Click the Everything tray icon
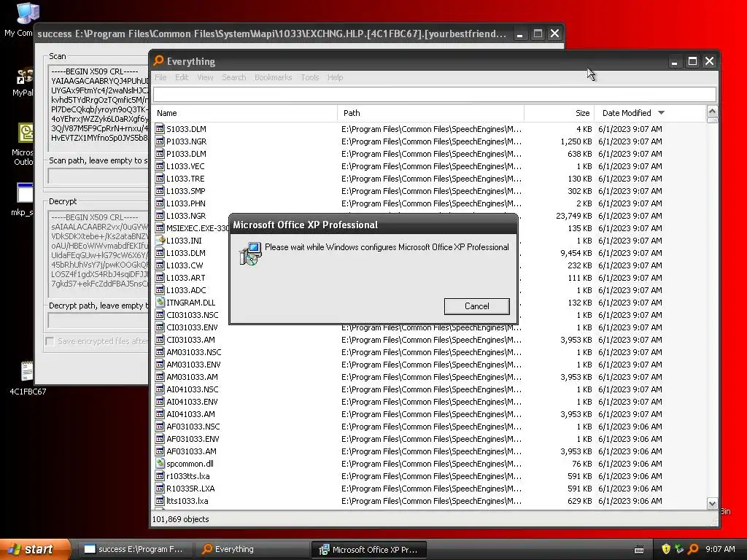This screenshot has width=747, height=560. (693, 549)
